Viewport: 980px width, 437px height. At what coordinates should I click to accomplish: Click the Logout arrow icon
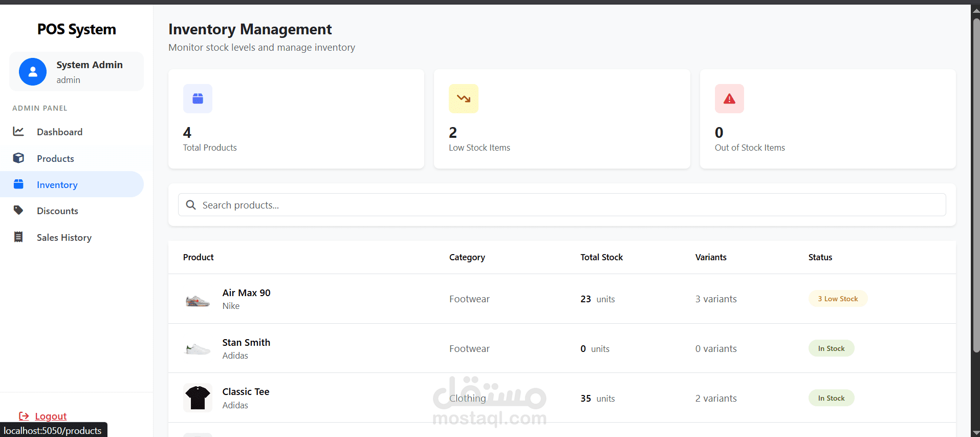[24, 416]
